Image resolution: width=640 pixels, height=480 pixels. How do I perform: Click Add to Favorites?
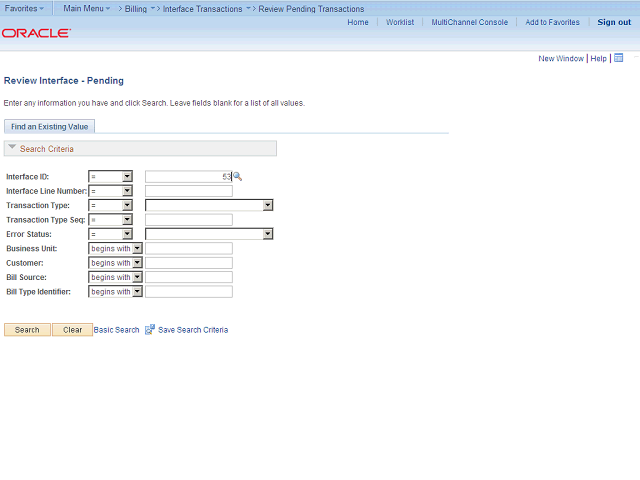pos(552,22)
